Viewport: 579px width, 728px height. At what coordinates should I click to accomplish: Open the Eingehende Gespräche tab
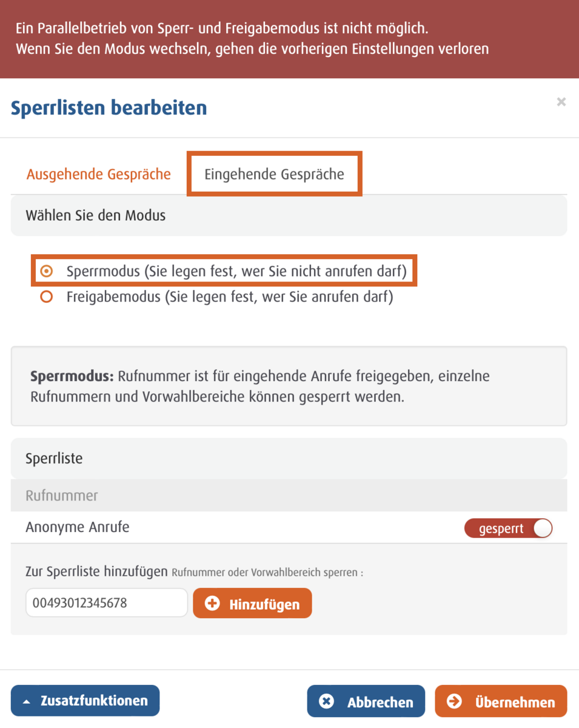click(x=274, y=175)
